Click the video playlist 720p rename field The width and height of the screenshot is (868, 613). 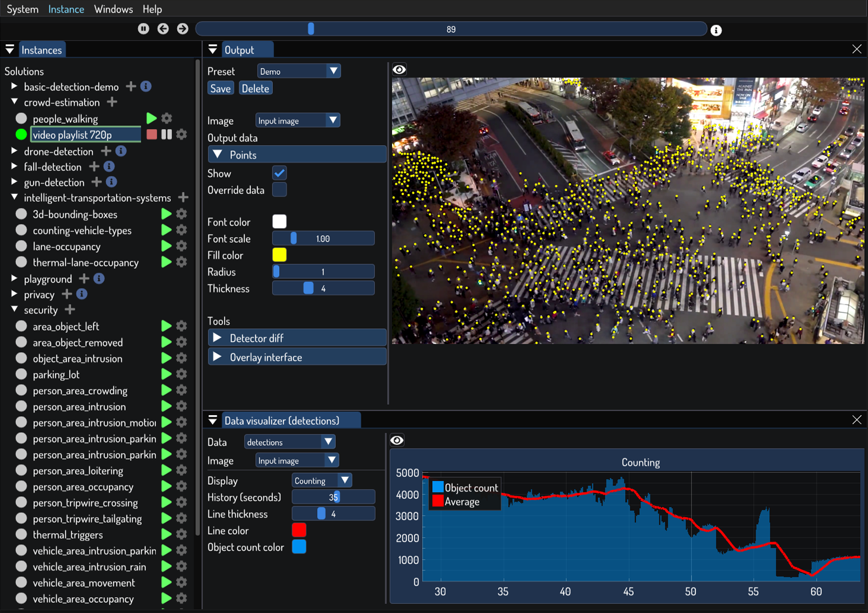tap(85, 134)
